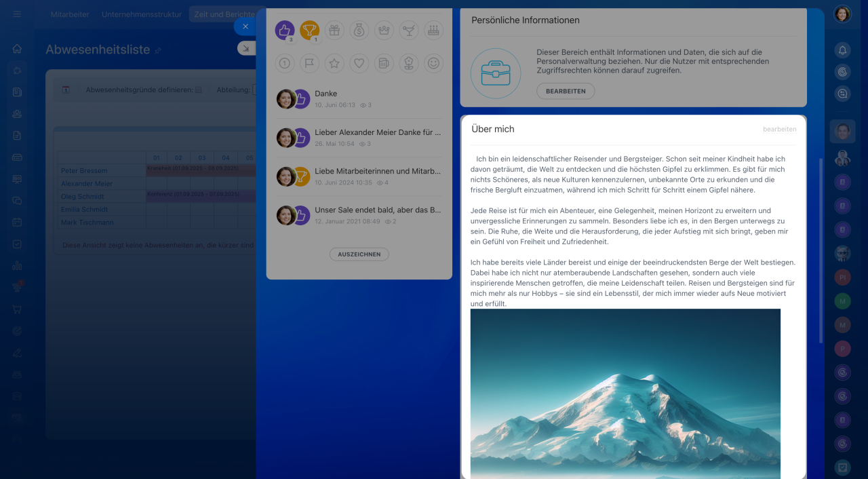Pick the beer mug badge icon
The width and height of the screenshot is (868, 479).
(384, 63)
